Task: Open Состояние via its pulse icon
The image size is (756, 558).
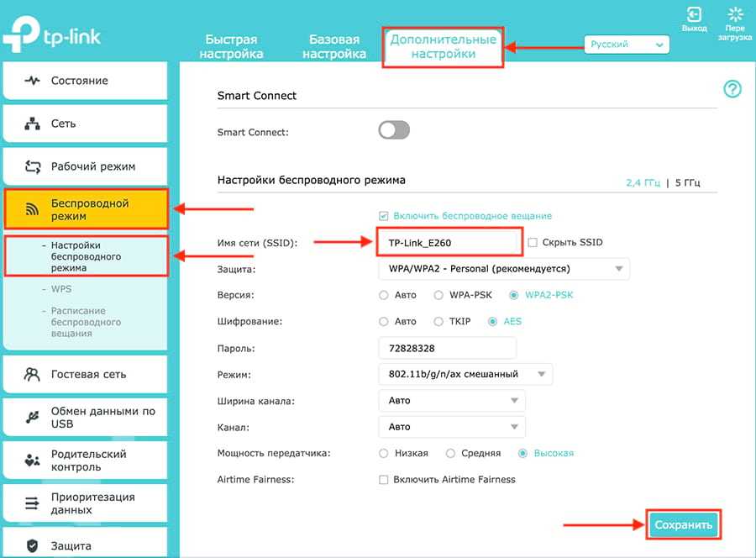Action: tap(33, 82)
